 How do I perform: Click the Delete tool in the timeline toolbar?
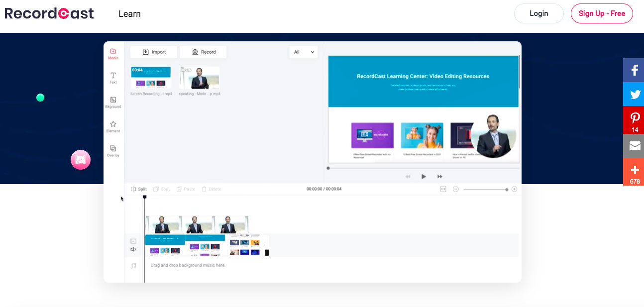point(211,189)
